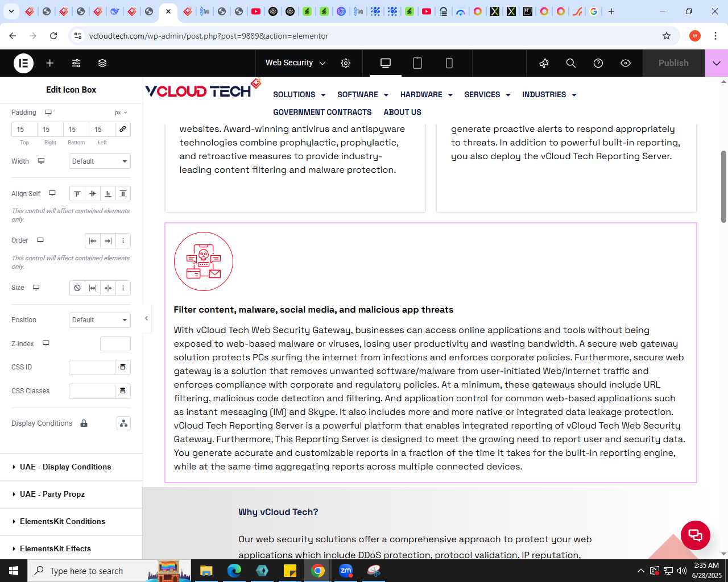Reload the browser page
Image resolution: width=728 pixels, height=582 pixels.
pos(53,36)
